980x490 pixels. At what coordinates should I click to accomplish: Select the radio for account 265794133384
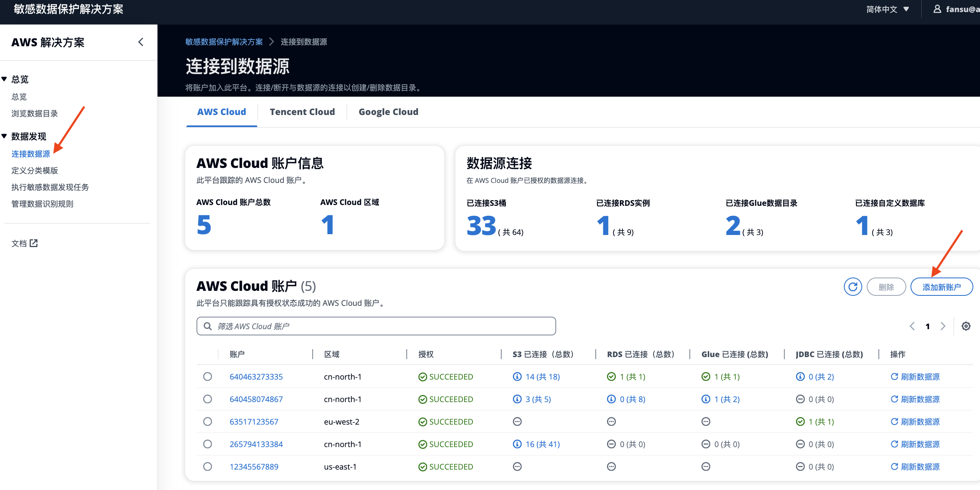click(x=207, y=444)
